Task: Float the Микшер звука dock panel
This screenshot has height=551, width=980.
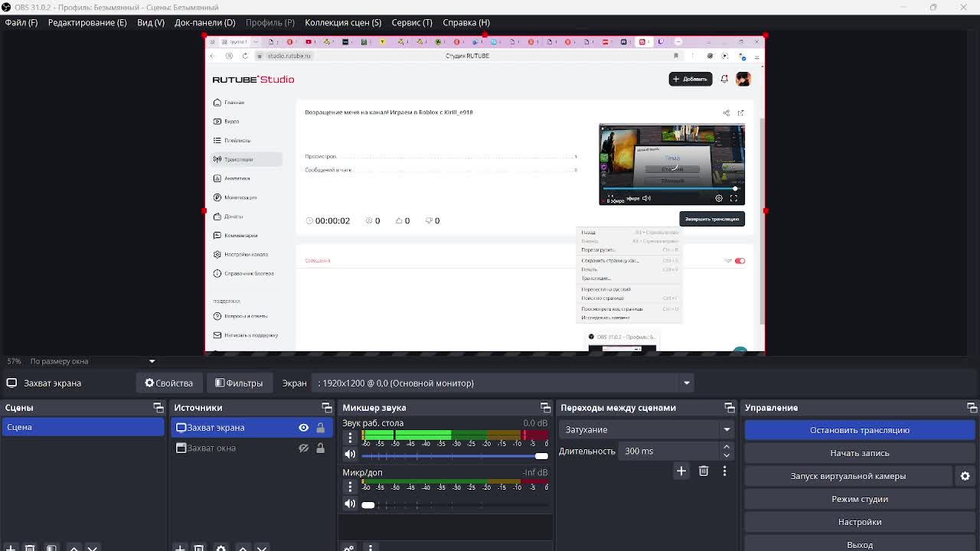Action: pyautogui.click(x=545, y=408)
